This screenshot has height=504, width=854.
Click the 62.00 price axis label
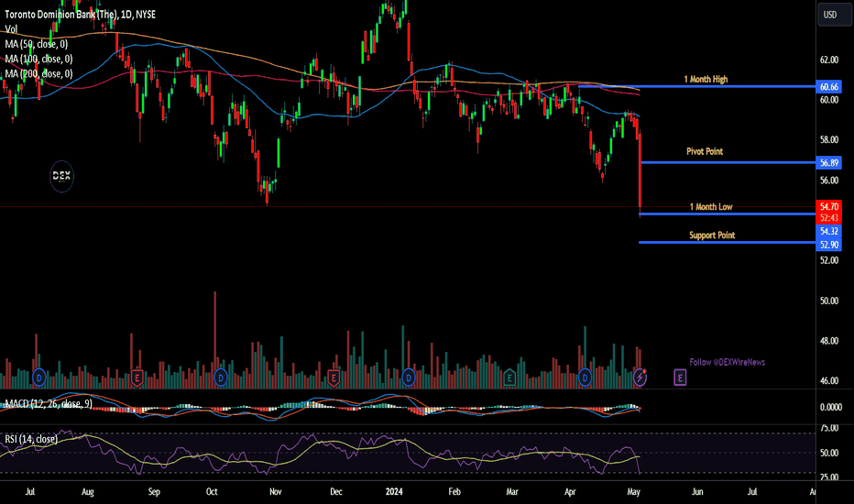[x=829, y=60]
